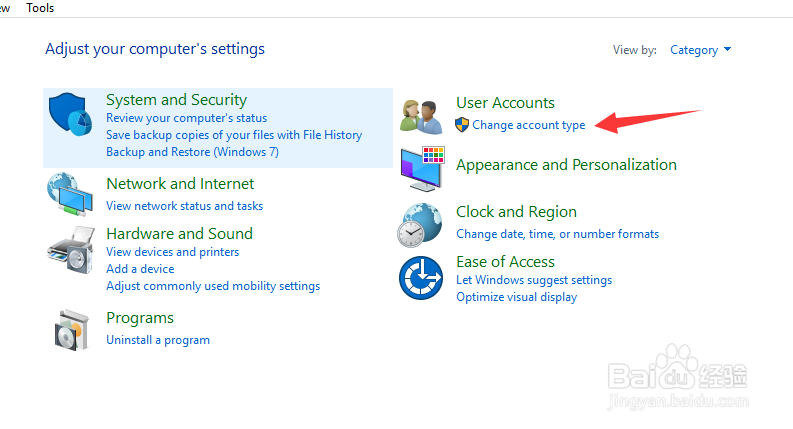The image size is (793, 429).
Task: Open Optimize visual display link
Action: [x=516, y=297]
